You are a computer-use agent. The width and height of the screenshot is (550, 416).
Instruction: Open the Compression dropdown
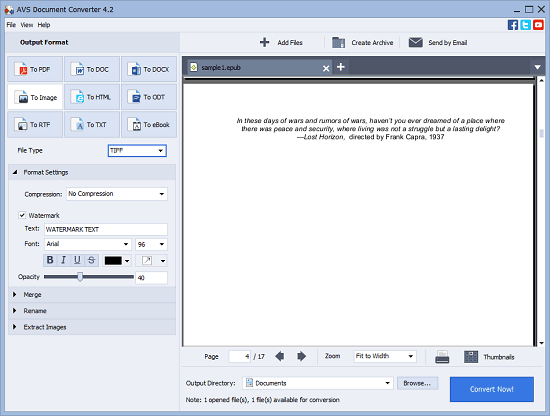(117, 194)
